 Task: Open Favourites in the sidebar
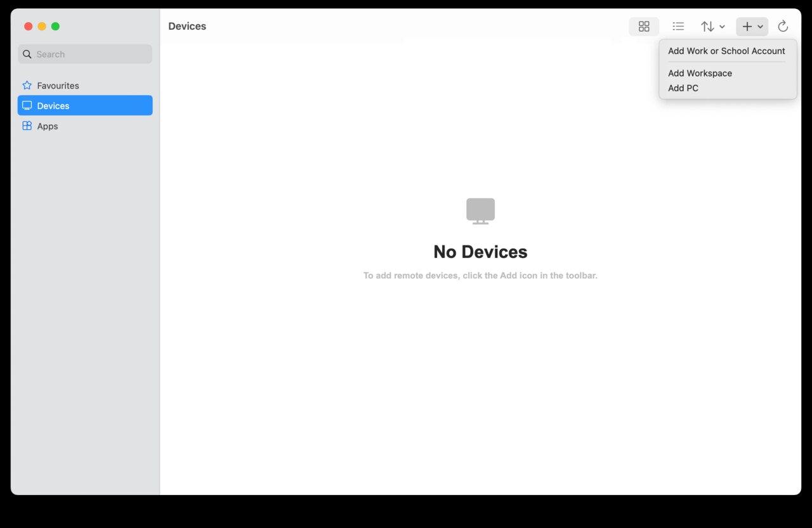(x=85, y=85)
